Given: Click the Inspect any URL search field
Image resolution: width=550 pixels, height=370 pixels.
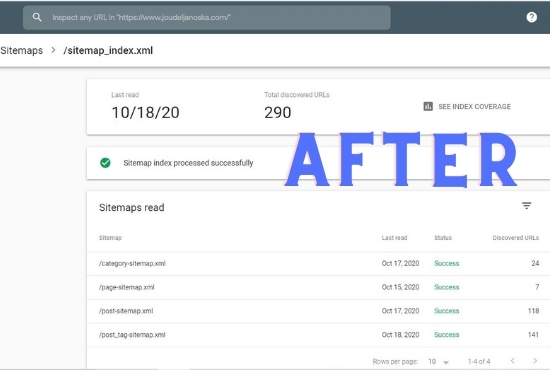Looking at the screenshot, I should pos(207,18).
